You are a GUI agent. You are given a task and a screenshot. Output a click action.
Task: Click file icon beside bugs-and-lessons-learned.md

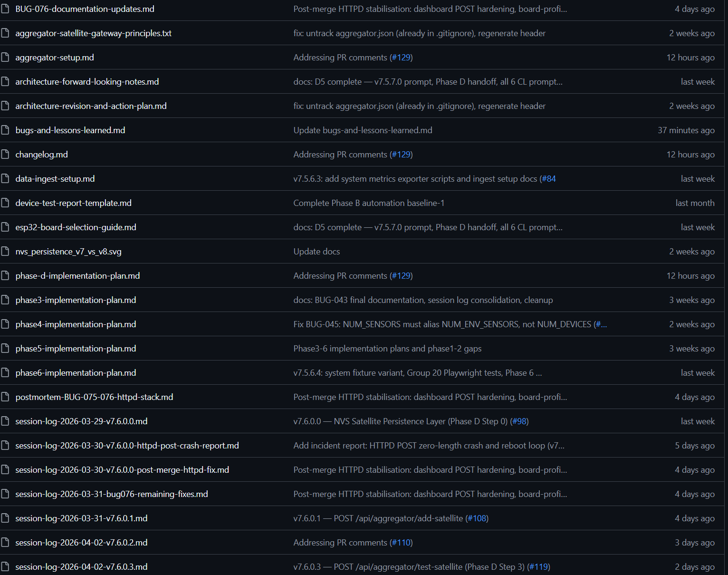[x=5, y=130]
